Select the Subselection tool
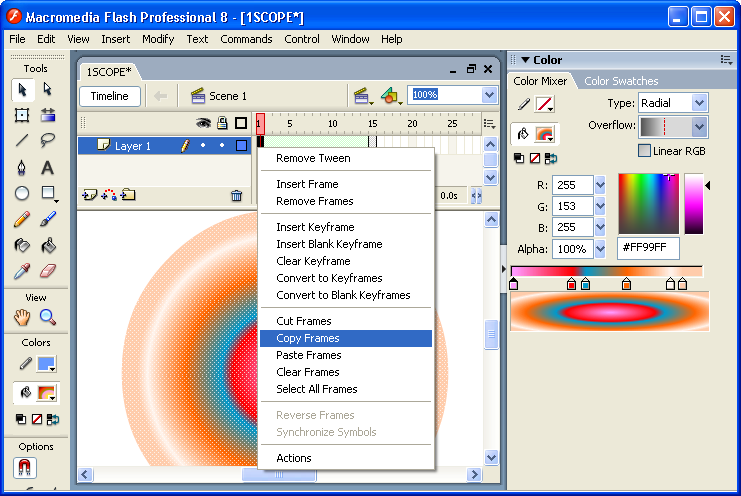The height and width of the screenshot is (496, 741). [47, 90]
